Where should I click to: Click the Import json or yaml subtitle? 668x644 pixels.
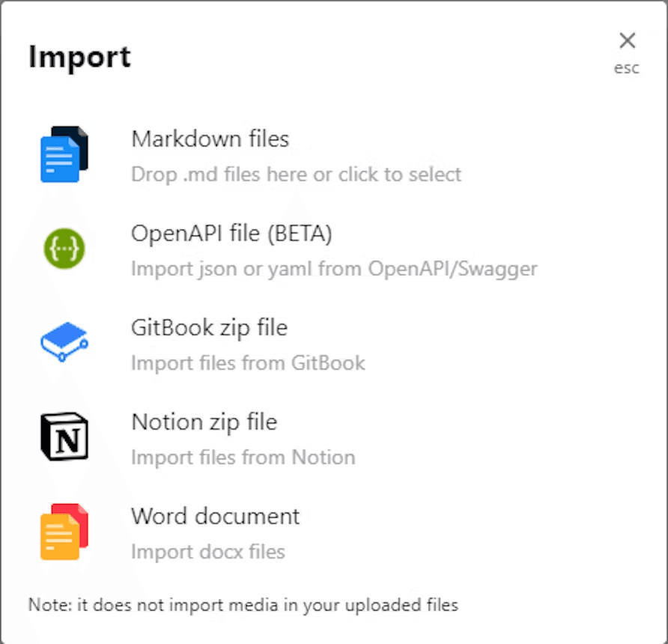(x=334, y=268)
